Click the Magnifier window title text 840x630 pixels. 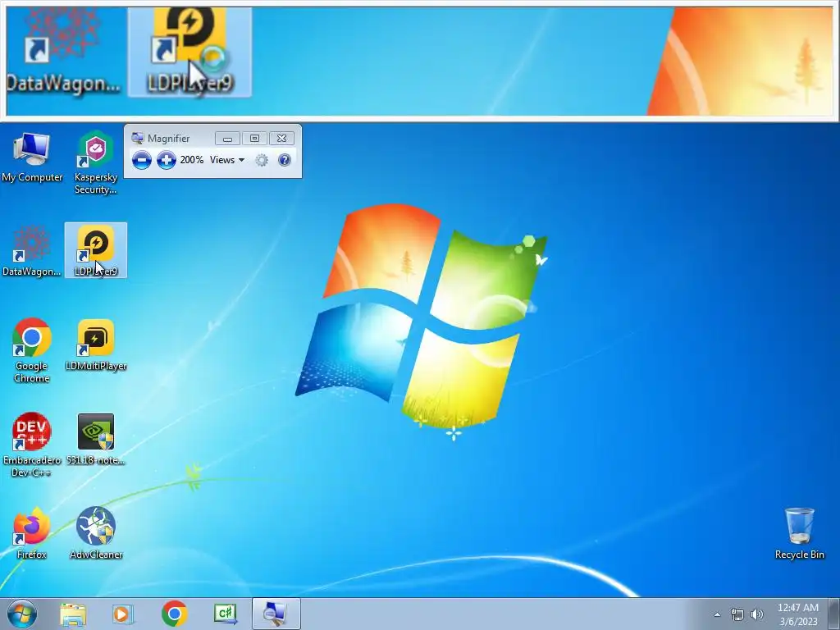point(169,138)
